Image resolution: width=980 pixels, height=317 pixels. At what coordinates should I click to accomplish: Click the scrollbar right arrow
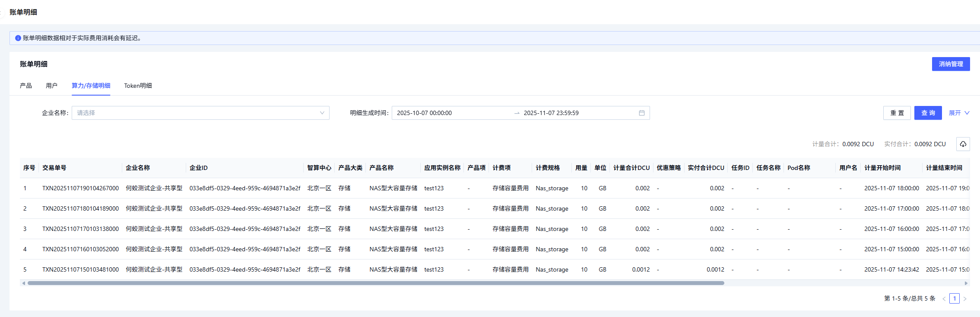[x=966, y=283]
